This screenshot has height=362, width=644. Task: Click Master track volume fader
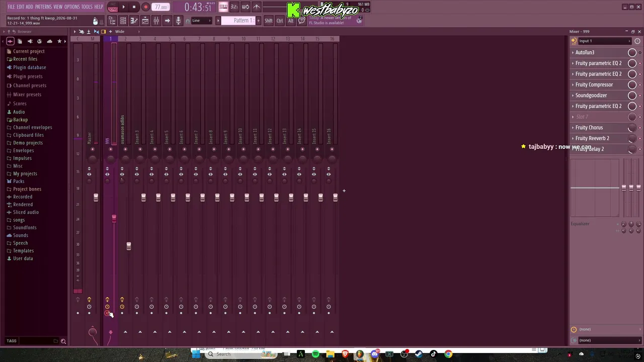coord(96,198)
